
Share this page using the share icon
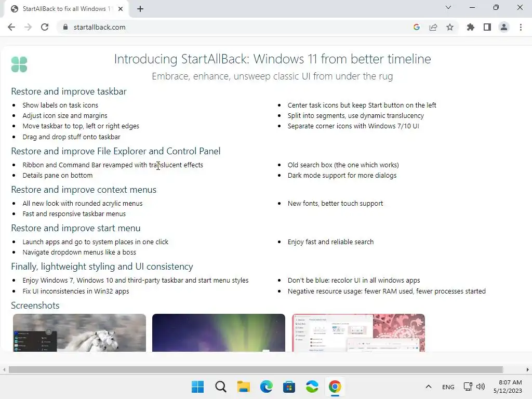coord(433,27)
